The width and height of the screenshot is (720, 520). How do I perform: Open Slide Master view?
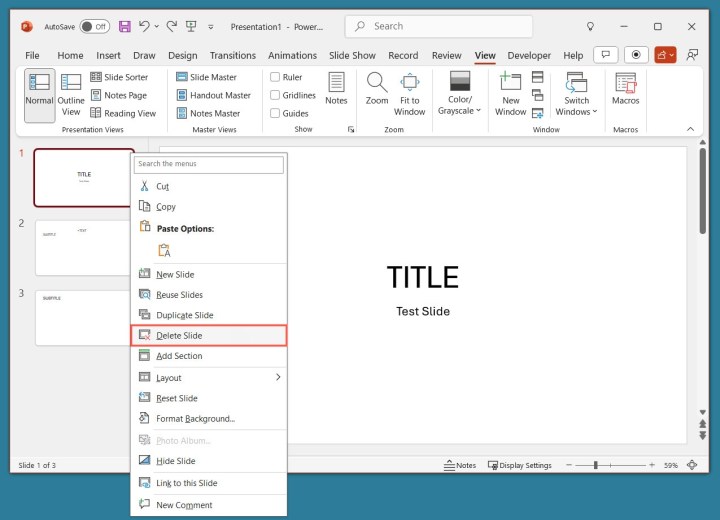207,77
